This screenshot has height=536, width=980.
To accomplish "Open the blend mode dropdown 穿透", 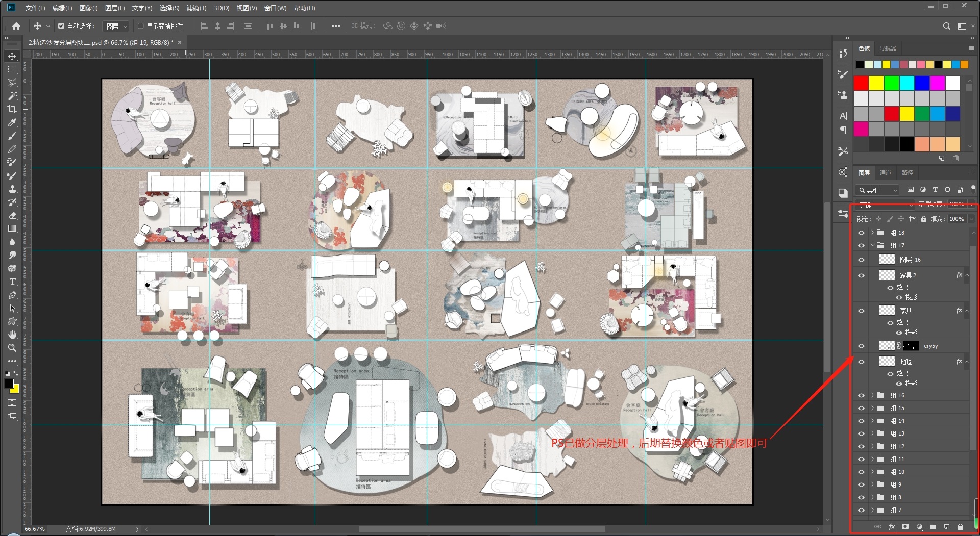I will pyautogui.click(x=886, y=205).
